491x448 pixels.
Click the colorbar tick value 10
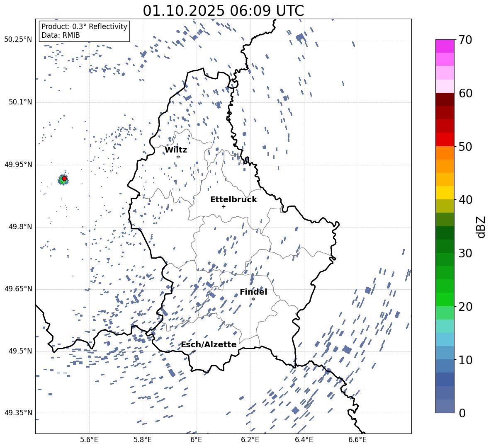click(x=465, y=360)
